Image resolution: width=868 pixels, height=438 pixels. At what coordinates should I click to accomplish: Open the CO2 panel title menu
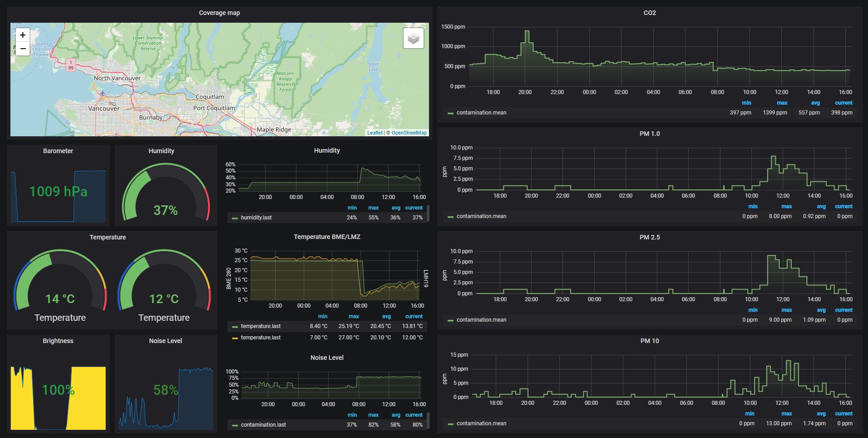650,13
